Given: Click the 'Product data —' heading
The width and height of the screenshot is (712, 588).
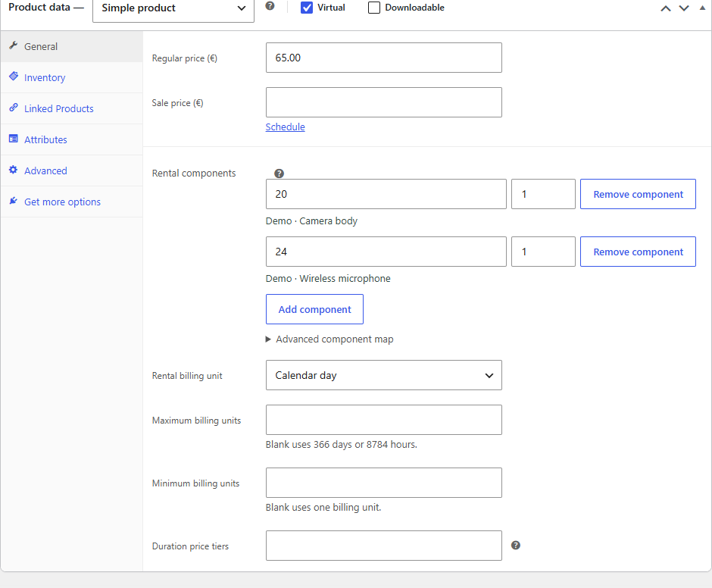Looking at the screenshot, I should coord(46,8).
